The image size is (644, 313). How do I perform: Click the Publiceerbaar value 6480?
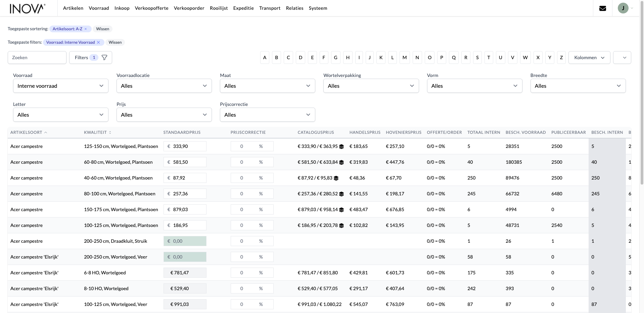click(557, 194)
